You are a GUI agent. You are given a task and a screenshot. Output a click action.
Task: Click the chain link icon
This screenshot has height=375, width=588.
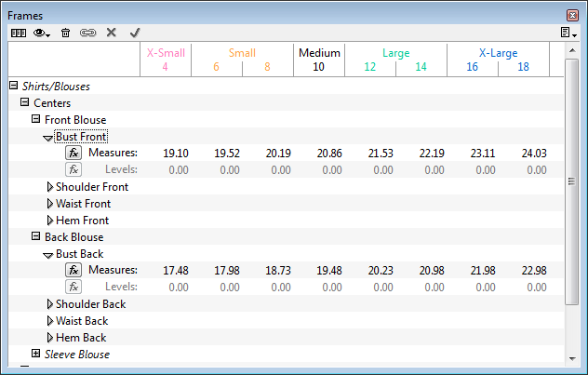coord(88,33)
